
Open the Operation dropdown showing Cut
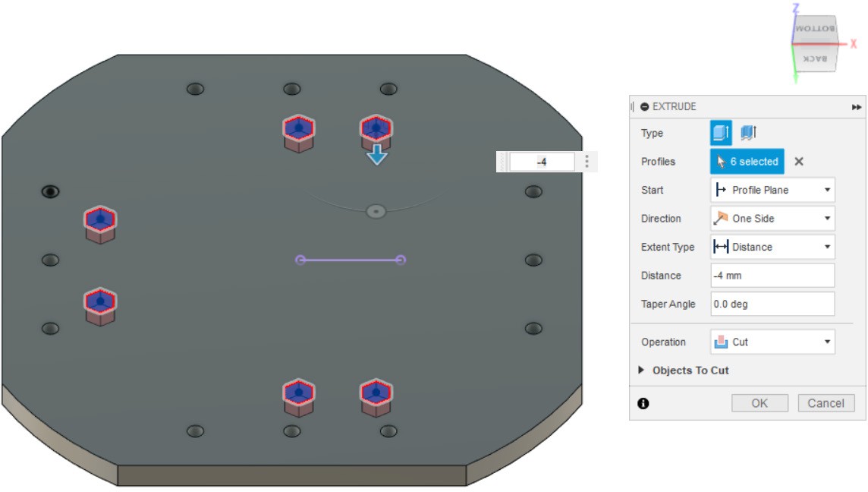click(x=772, y=342)
